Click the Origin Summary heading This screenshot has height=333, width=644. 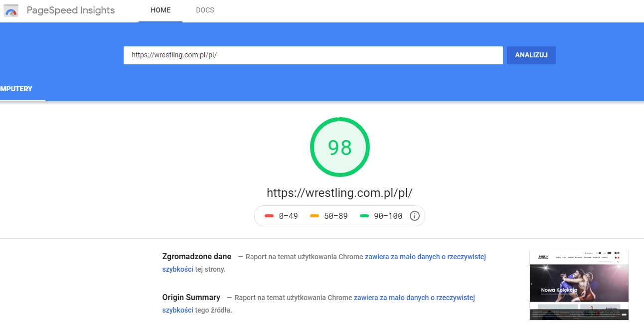[191, 298]
